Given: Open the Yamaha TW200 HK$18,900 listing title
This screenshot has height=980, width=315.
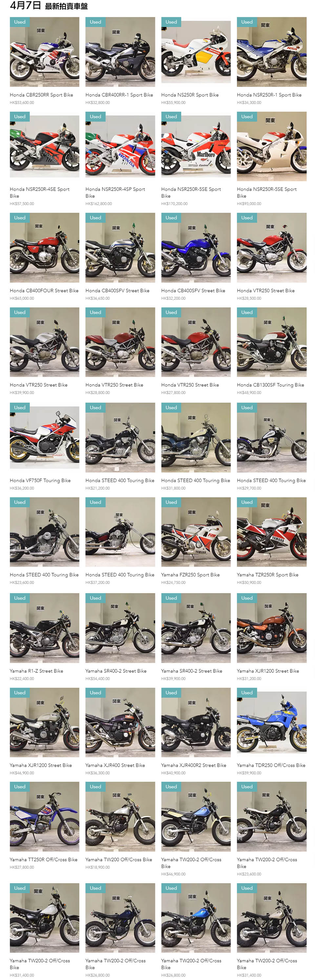Looking at the screenshot, I should pyautogui.click(x=118, y=859).
